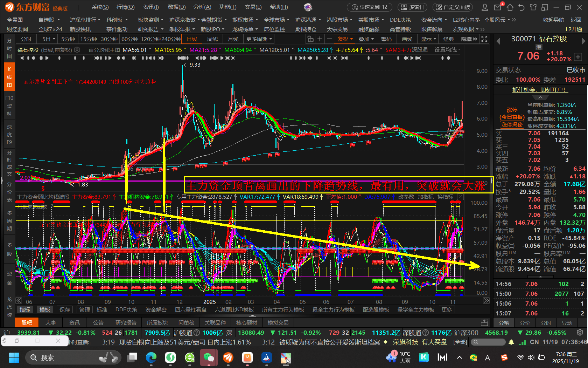Select 月线 monthly period

point(233,39)
